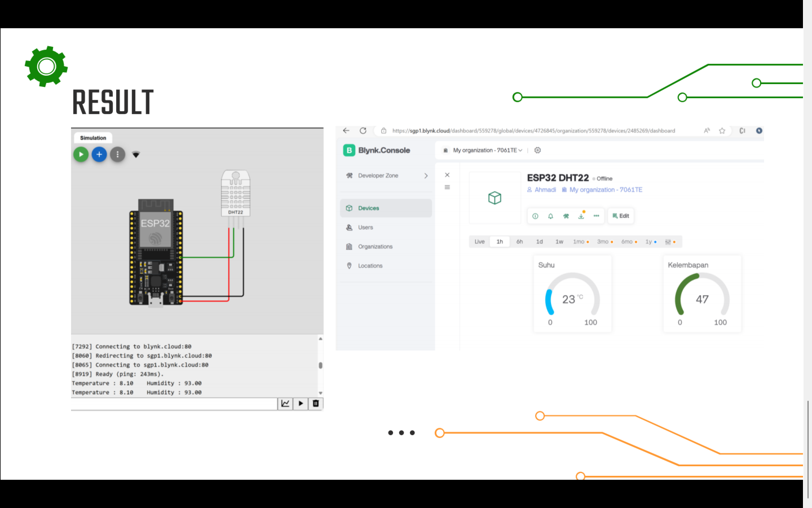Select the 1y time range
The image size is (812, 508).
(651, 242)
